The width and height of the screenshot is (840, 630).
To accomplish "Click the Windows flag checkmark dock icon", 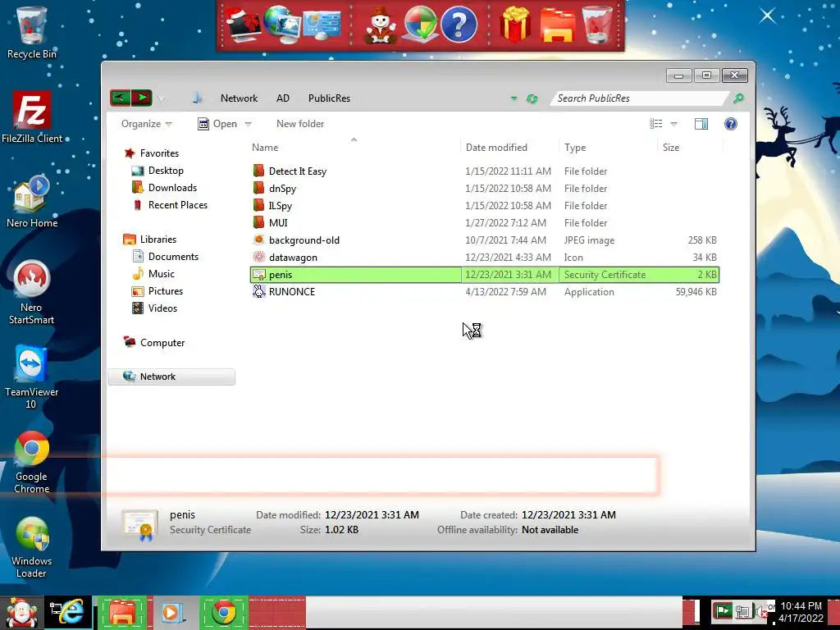I will click(420, 25).
